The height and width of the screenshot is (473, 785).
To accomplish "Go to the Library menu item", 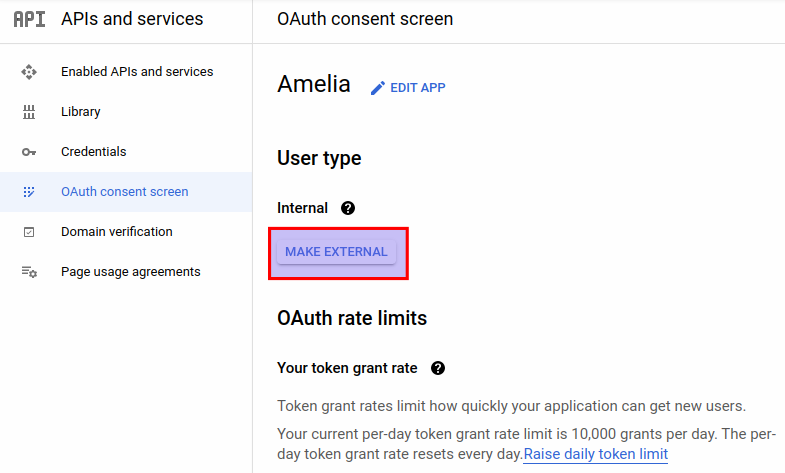I will (x=80, y=112).
